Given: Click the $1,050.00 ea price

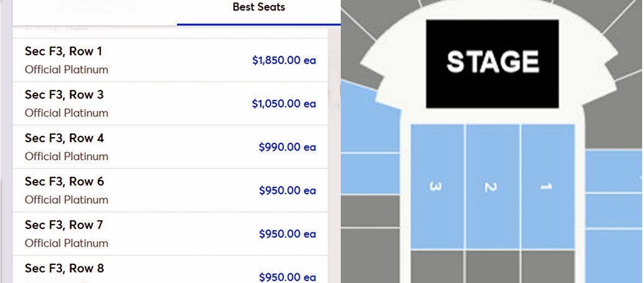Looking at the screenshot, I should (284, 104).
